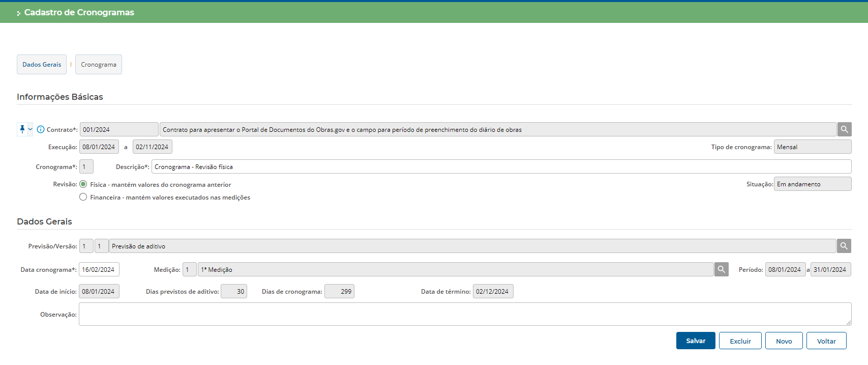The width and height of the screenshot is (868, 365).
Task: Click the Situação field showing Em andamento
Action: [812, 184]
